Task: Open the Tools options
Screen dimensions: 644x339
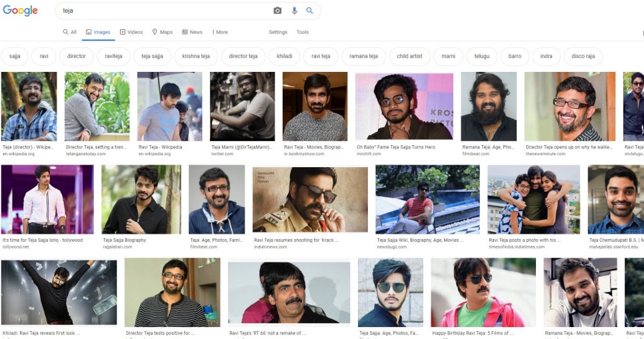Action: tap(303, 32)
